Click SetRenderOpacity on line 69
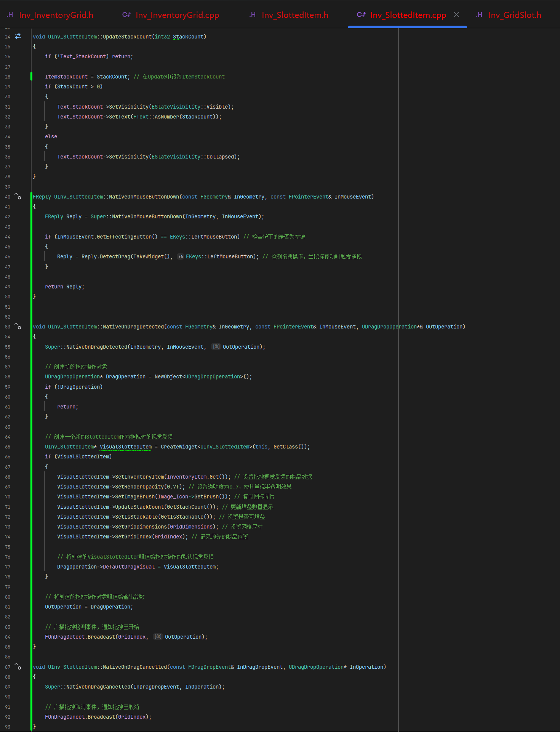The height and width of the screenshot is (732, 560). tap(139, 487)
